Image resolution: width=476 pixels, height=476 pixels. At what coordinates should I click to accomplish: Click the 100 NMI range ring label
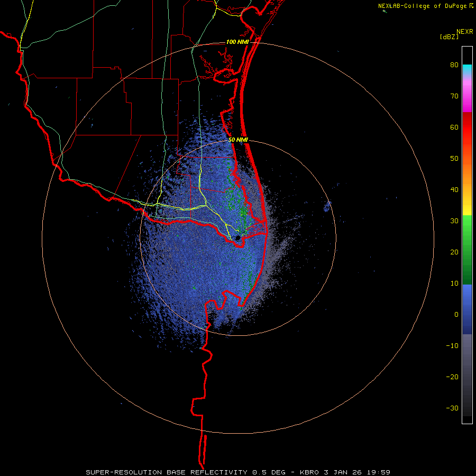coord(237,42)
